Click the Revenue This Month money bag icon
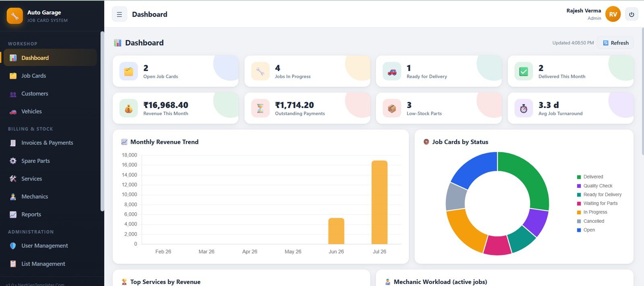Screen dimensions: 644x286 pos(128,108)
